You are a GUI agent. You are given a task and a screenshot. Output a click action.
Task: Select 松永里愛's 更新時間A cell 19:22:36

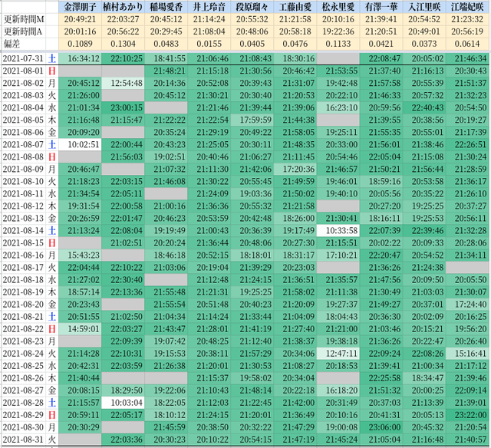[x=338, y=31]
